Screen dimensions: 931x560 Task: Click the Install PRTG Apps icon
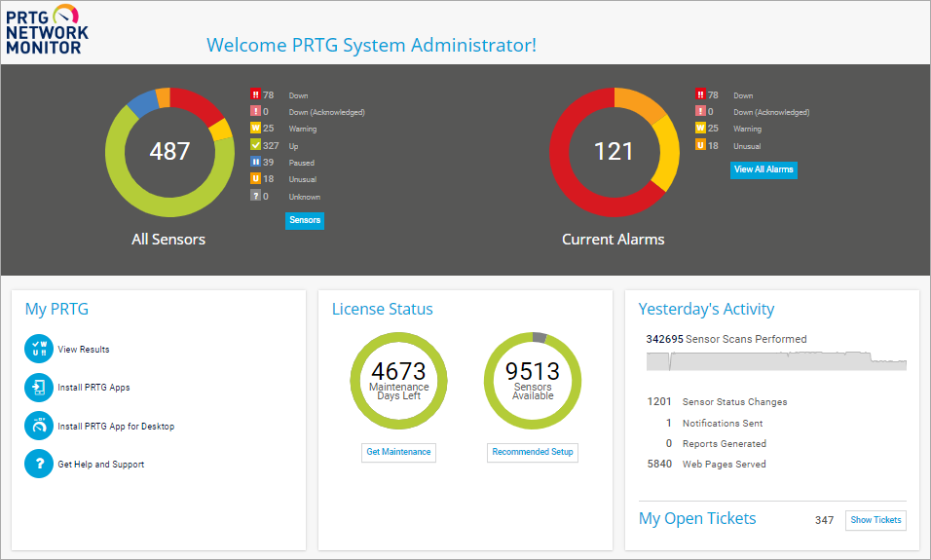coord(39,388)
